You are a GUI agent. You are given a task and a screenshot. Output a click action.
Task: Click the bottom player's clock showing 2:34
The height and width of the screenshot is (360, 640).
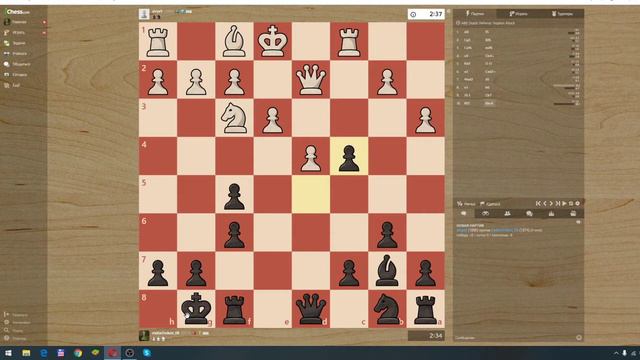point(426,336)
